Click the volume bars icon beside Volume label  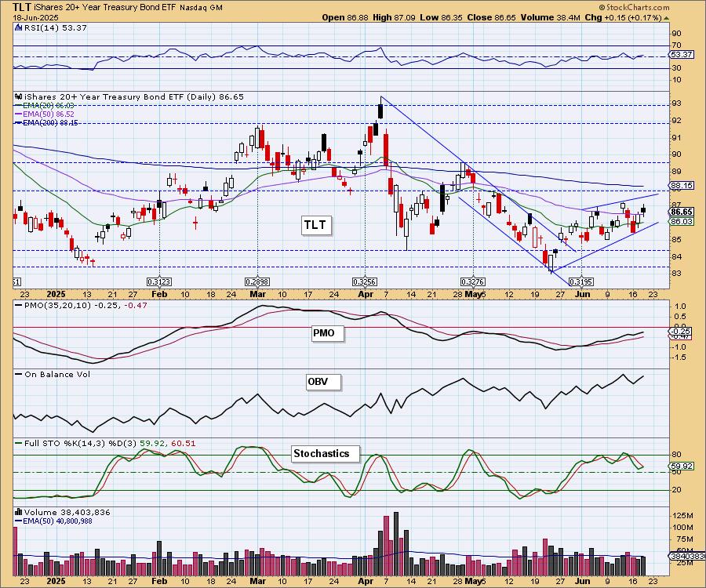pos(19,512)
